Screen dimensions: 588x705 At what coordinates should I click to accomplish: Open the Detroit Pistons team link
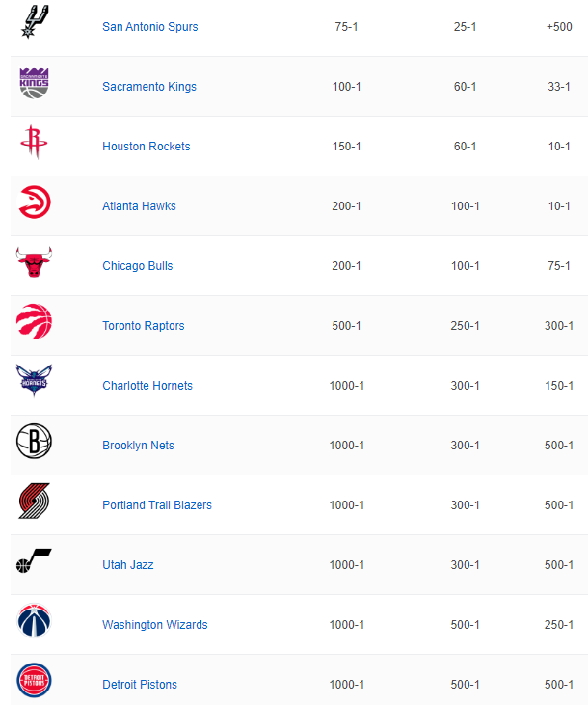click(140, 685)
